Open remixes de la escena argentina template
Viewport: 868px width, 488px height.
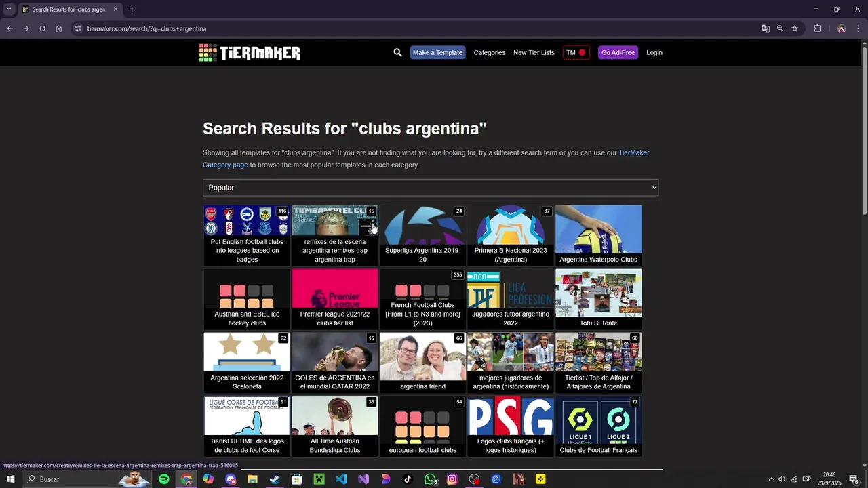(x=335, y=235)
